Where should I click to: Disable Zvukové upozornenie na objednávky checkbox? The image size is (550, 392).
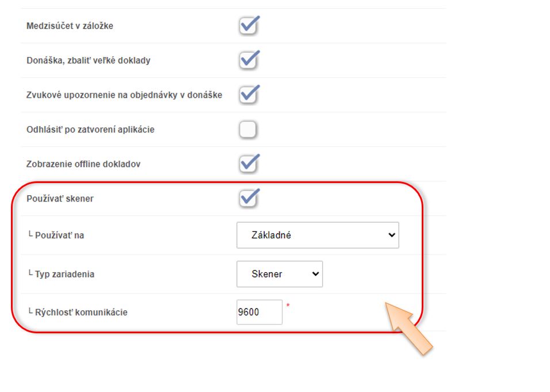(x=248, y=95)
